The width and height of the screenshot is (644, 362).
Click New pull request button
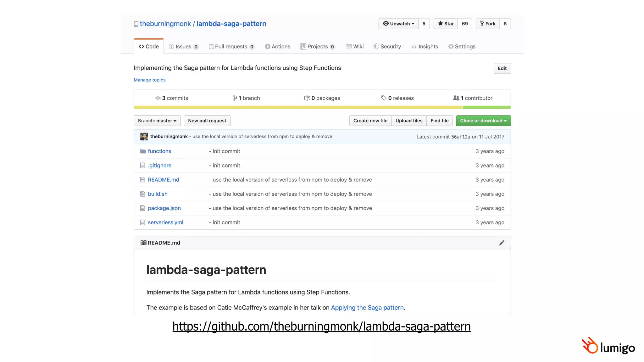(x=207, y=121)
